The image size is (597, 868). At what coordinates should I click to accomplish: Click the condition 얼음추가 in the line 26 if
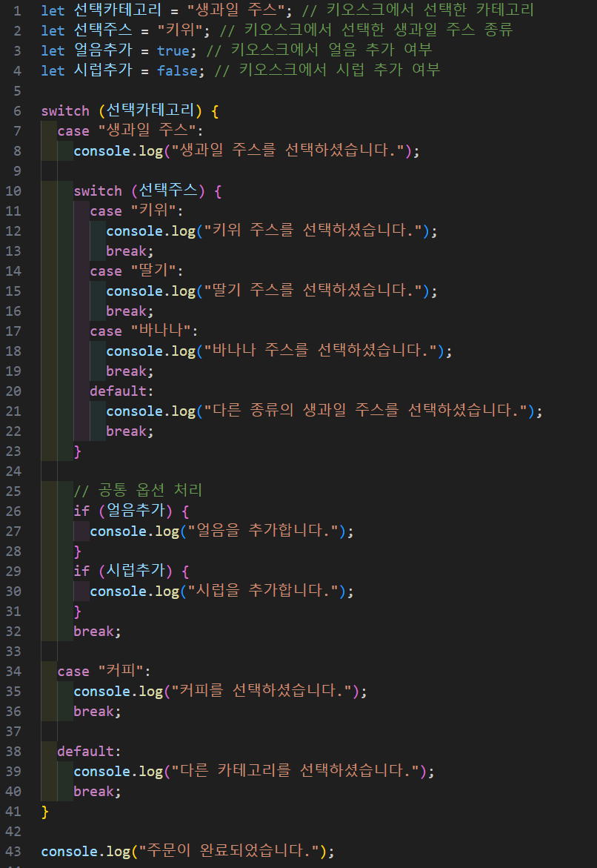(x=135, y=510)
